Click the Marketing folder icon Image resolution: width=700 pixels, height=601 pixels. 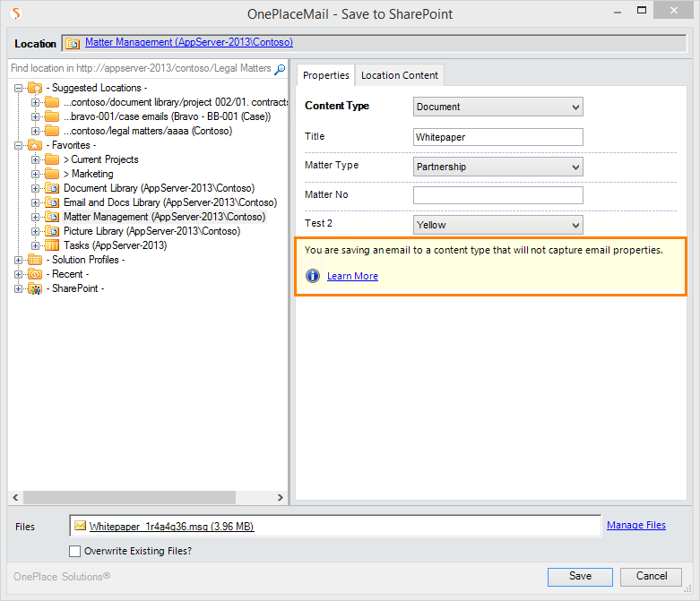coord(52,174)
